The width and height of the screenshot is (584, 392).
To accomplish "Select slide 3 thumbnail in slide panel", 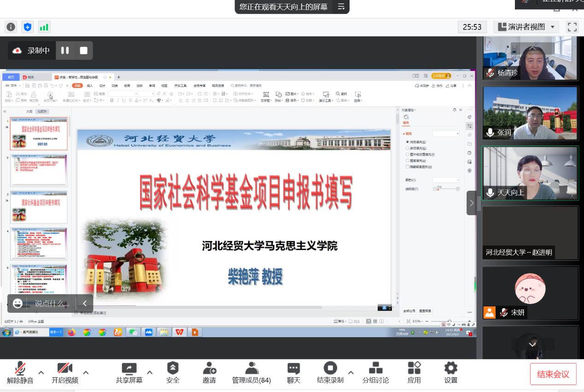I will click(x=39, y=207).
